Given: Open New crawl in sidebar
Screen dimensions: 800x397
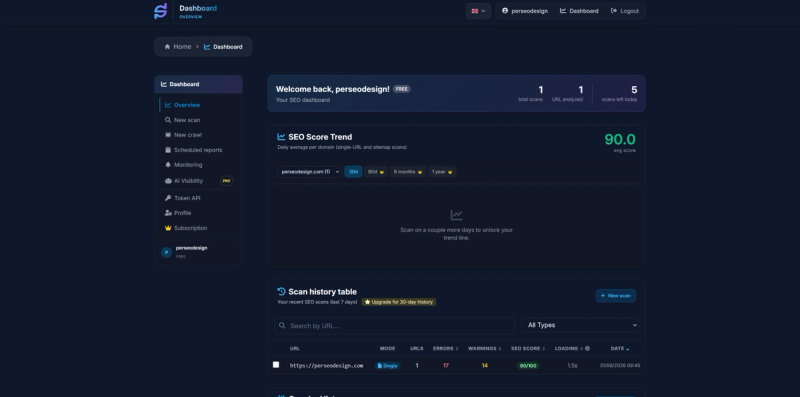Looking at the screenshot, I should [x=183, y=135].
